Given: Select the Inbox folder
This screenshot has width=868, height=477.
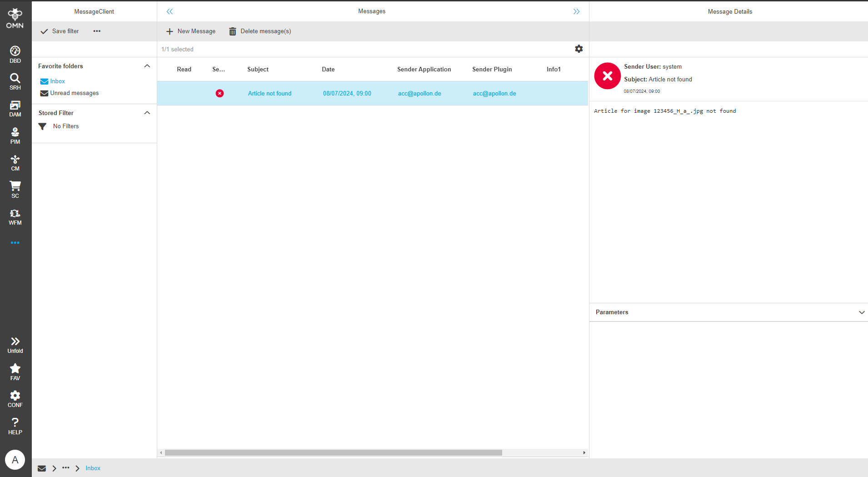Looking at the screenshot, I should (57, 81).
